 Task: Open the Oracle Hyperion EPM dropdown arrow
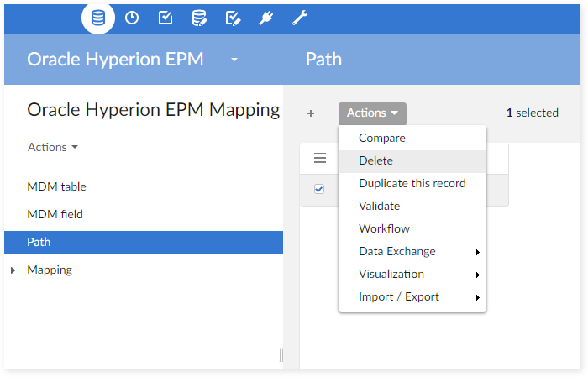[234, 60]
